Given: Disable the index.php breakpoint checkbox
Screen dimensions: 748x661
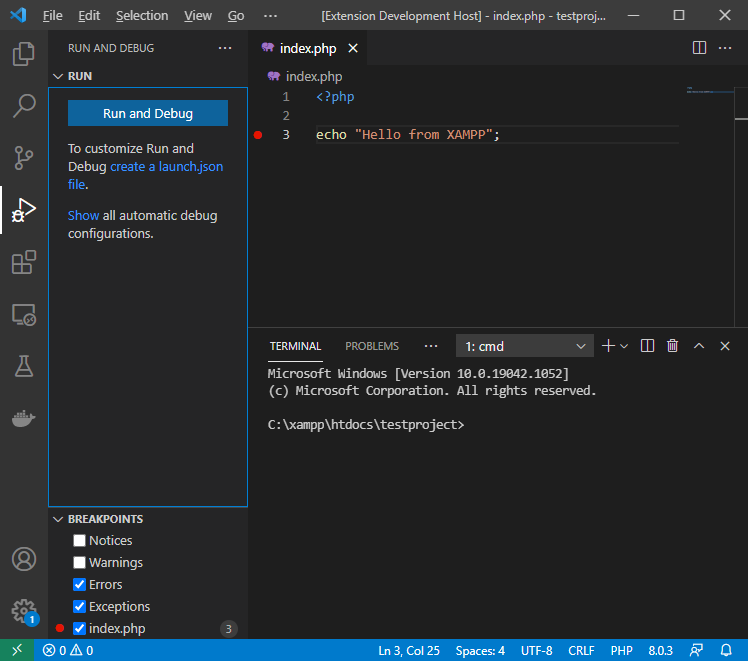Looking at the screenshot, I should pos(79,629).
